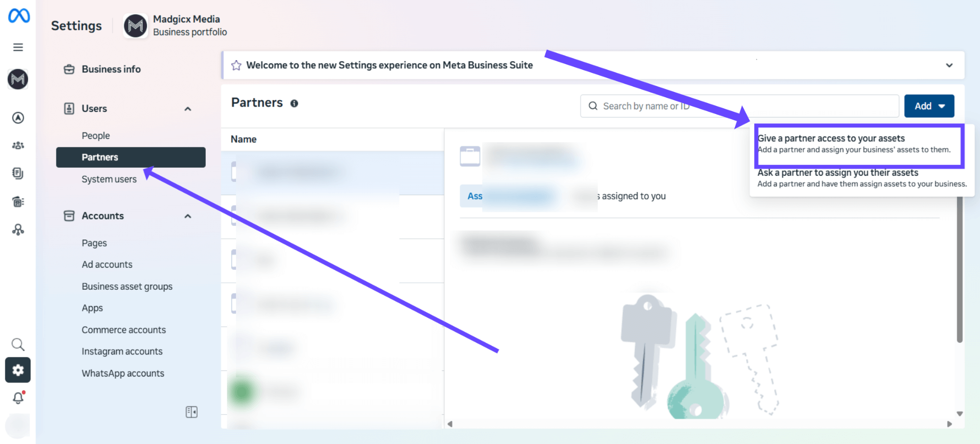Open the audiences people-group icon
Viewport: 980px width, 444px height.
click(18, 145)
